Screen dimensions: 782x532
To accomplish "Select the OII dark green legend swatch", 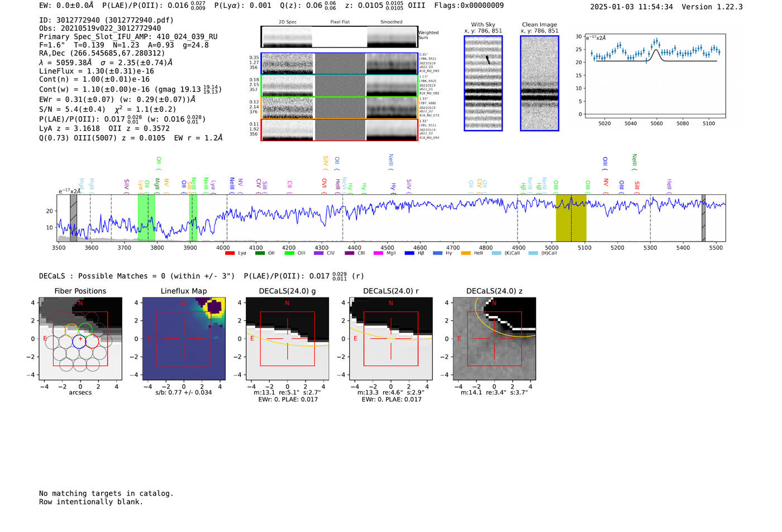I will 260,253.
